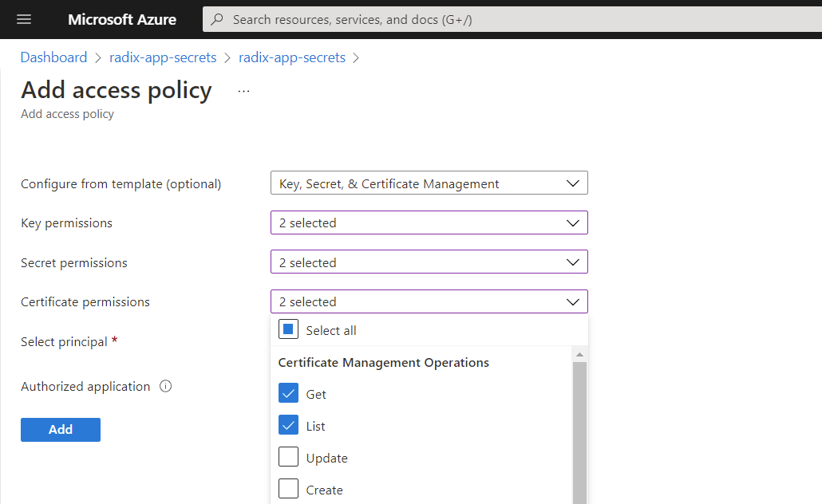Uncheck the Get certificate permission

pyautogui.click(x=288, y=393)
